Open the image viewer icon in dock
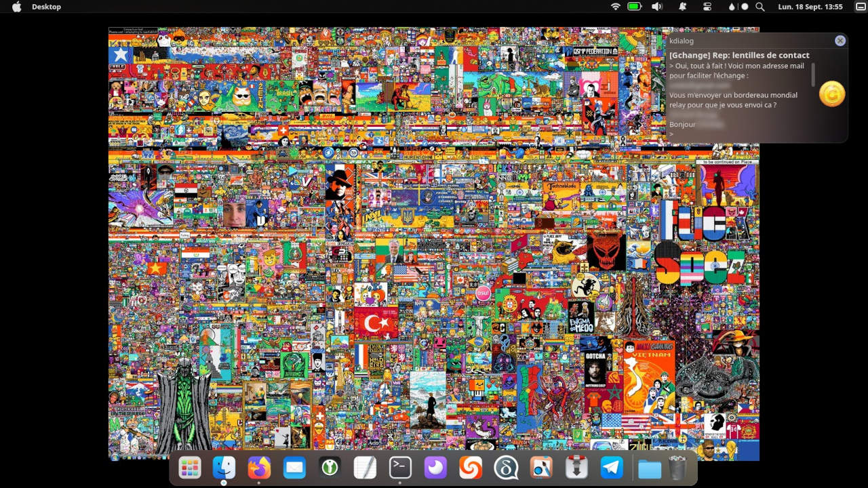 (x=541, y=468)
